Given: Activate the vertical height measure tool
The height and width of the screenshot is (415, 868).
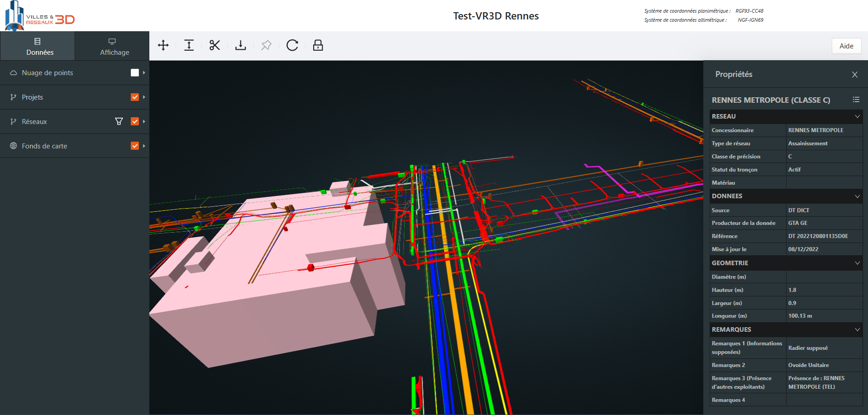Looking at the screenshot, I should pos(189,45).
